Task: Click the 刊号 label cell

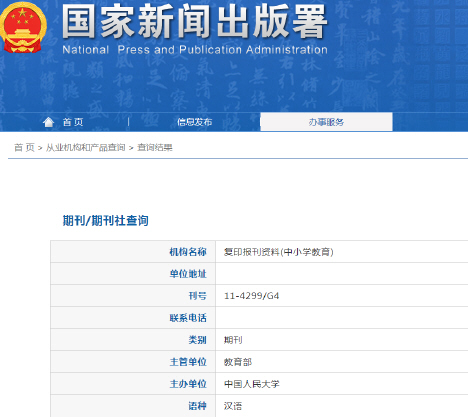Action: [133, 296]
